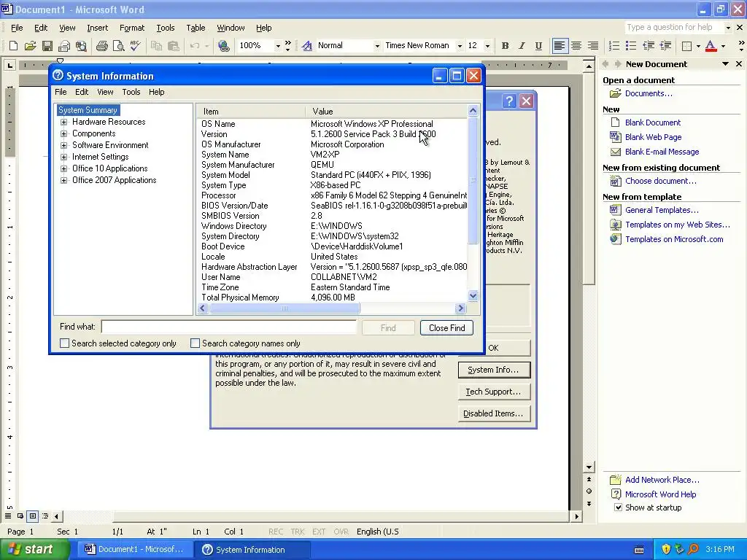Open Print Preview from the toolbar
This screenshot has height=560, width=747.
118,46
